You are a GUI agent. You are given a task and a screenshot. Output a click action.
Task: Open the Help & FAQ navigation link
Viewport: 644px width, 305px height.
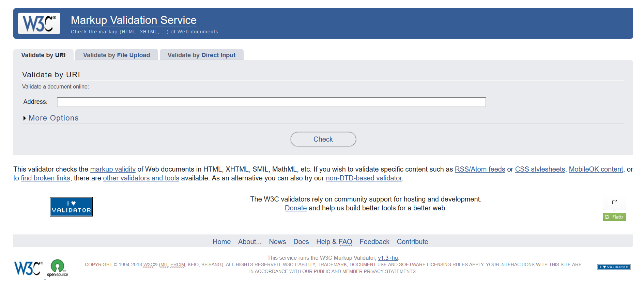click(x=334, y=242)
